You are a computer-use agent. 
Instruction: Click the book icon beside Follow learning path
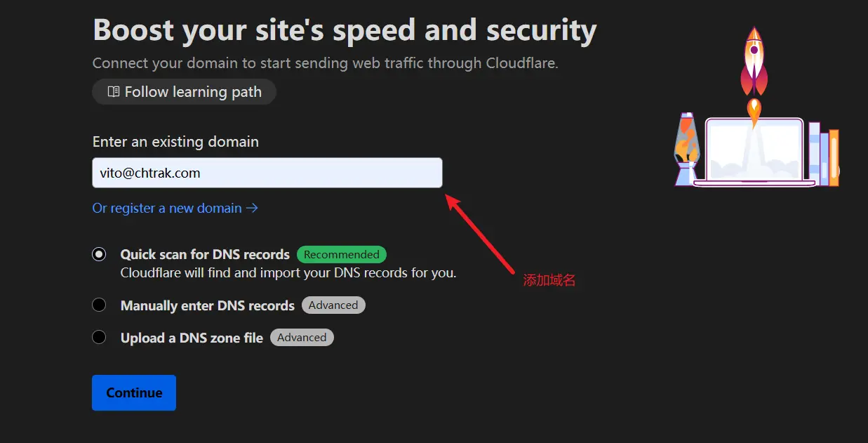[x=114, y=92]
